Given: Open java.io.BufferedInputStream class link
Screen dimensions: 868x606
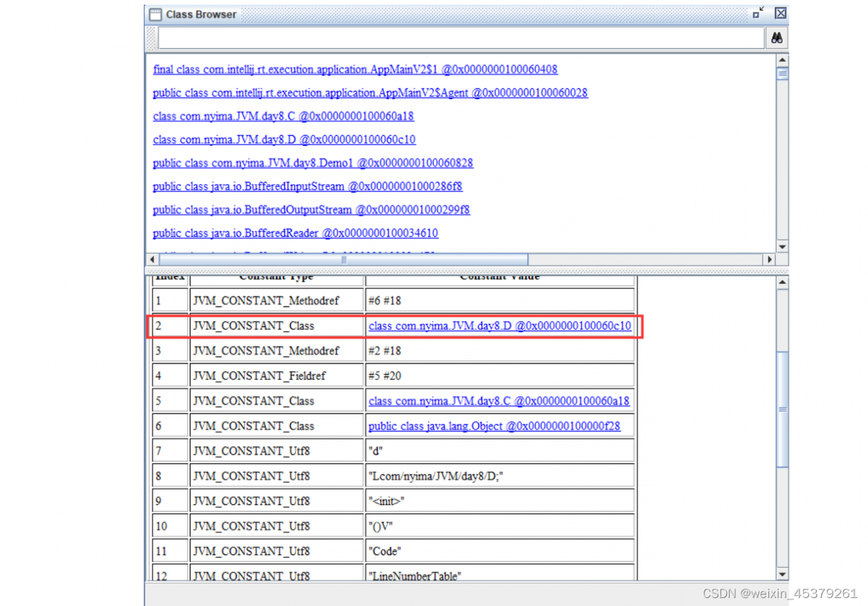Looking at the screenshot, I should point(308,186).
